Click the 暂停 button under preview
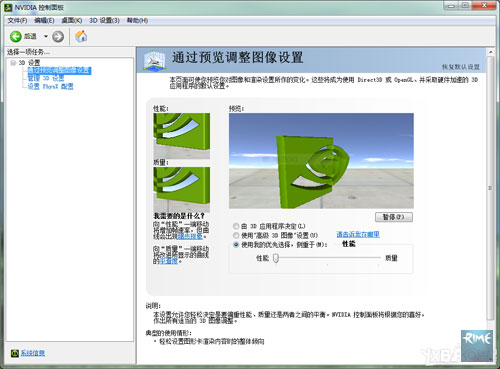500x369 pixels. click(394, 217)
